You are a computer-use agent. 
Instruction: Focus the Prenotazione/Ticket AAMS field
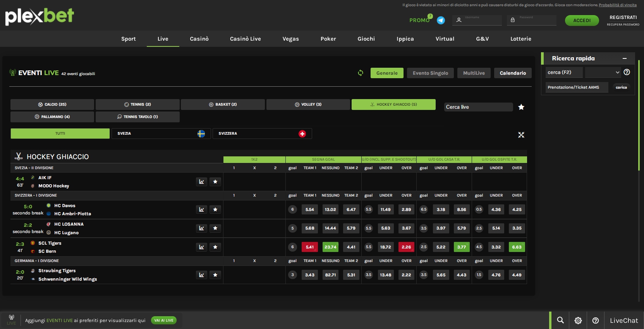tap(577, 87)
